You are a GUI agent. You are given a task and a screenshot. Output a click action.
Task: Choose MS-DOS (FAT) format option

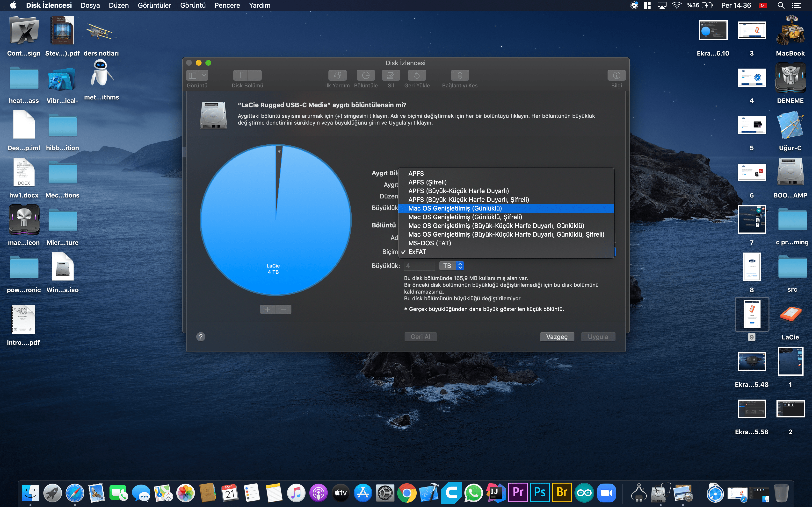point(429,243)
